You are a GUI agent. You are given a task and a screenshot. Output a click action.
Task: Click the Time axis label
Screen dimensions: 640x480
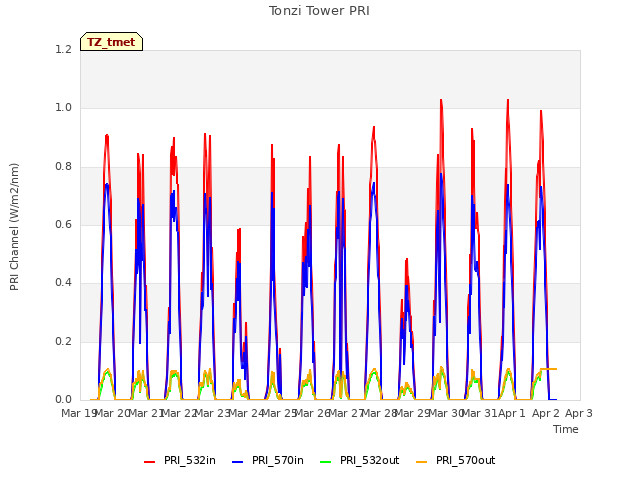tap(566, 429)
